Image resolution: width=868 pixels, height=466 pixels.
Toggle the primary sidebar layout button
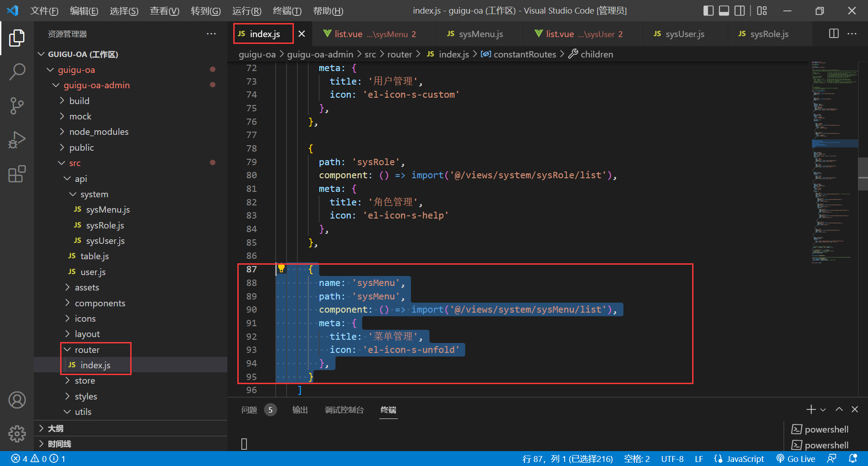pos(708,10)
